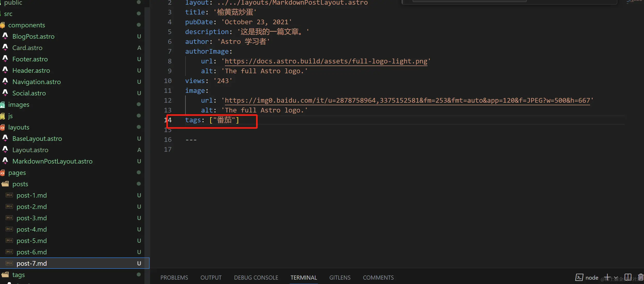644x284 pixels.
Task: Switch to the PROBLEMS tab
Action: pyautogui.click(x=174, y=278)
